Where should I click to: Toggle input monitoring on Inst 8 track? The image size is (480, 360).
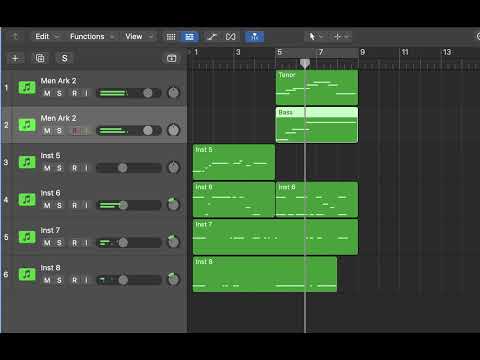(x=86, y=280)
